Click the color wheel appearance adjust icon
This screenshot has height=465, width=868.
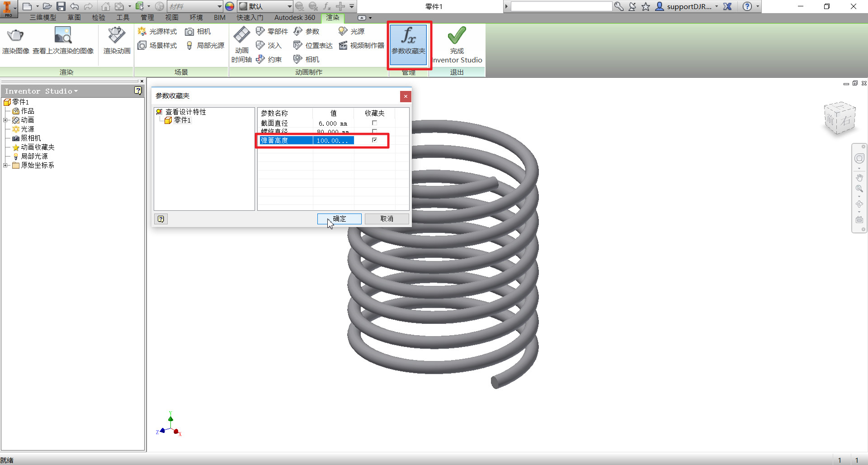click(230, 6)
